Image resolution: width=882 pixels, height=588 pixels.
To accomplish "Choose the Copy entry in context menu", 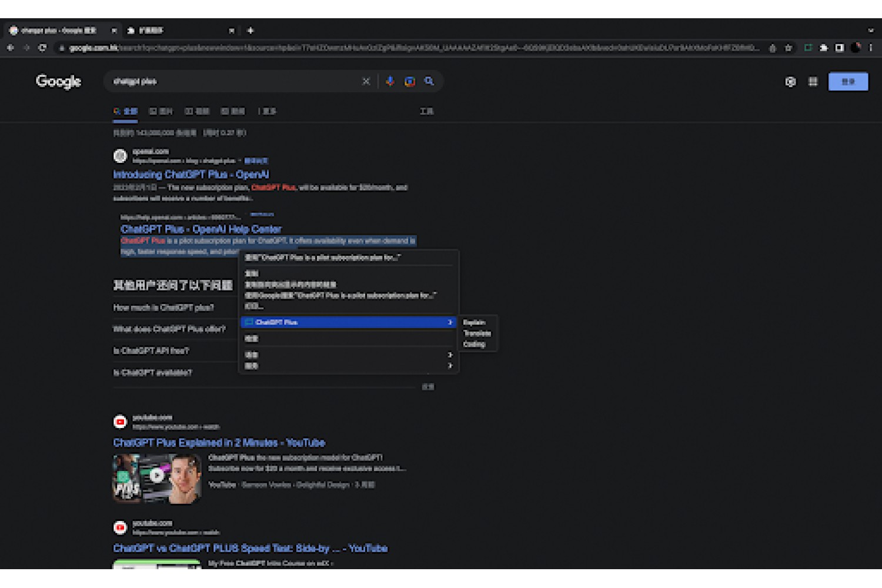I will 348,273.
